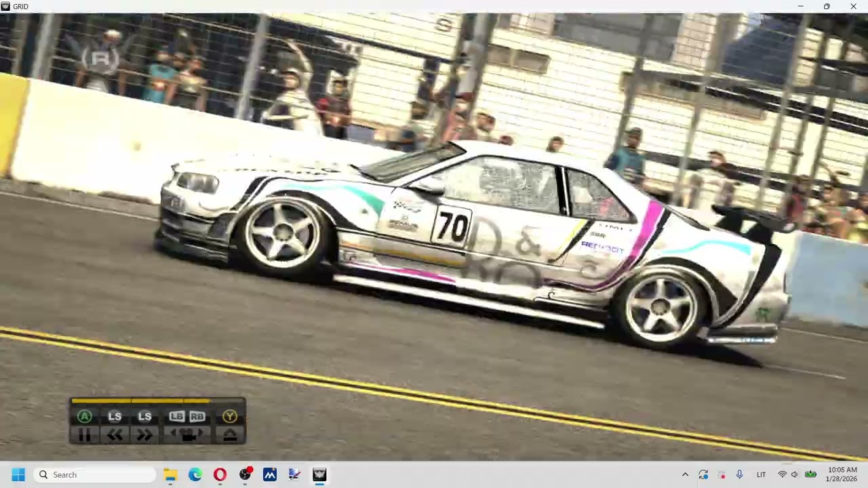Rewind the replay with double left arrows
The width and height of the screenshot is (868, 488).
click(x=115, y=436)
